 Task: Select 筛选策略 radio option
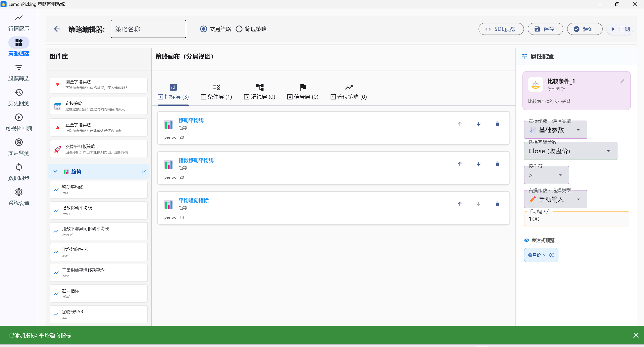click(239, 29)
